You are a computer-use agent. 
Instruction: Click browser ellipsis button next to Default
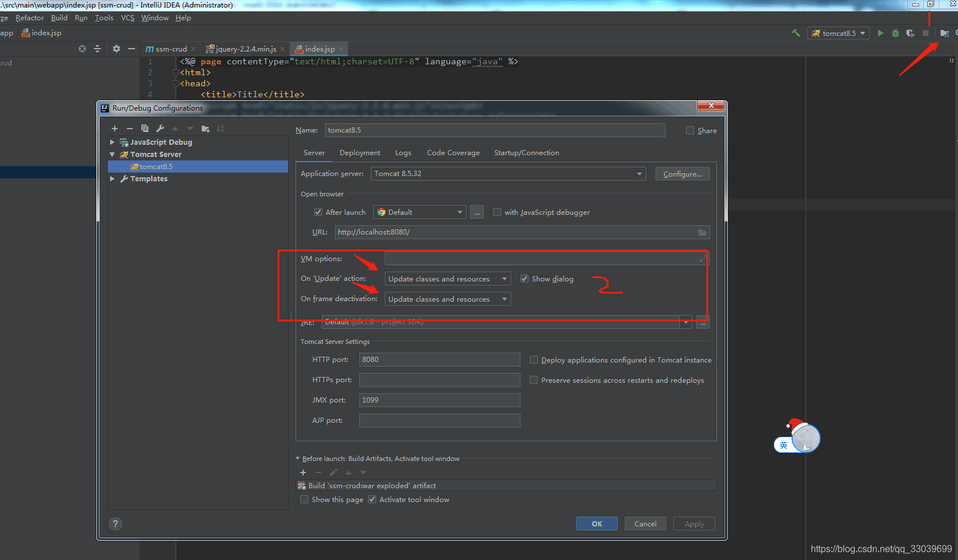477,212
